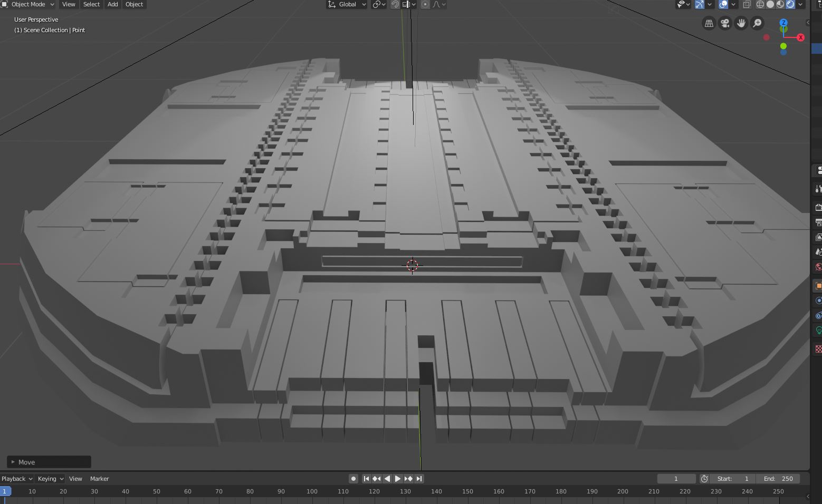Expand the Move operator panel
The width and height of the screenshot is (822, 504).
(49, 462)
